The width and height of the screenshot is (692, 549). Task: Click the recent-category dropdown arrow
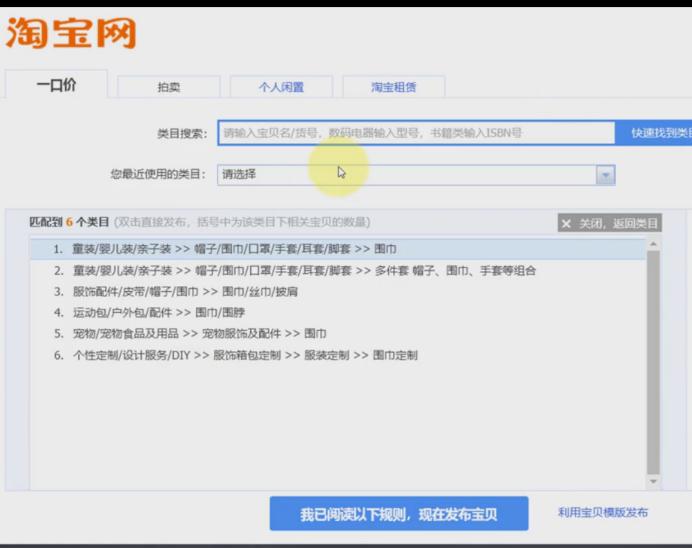point(606,175)
